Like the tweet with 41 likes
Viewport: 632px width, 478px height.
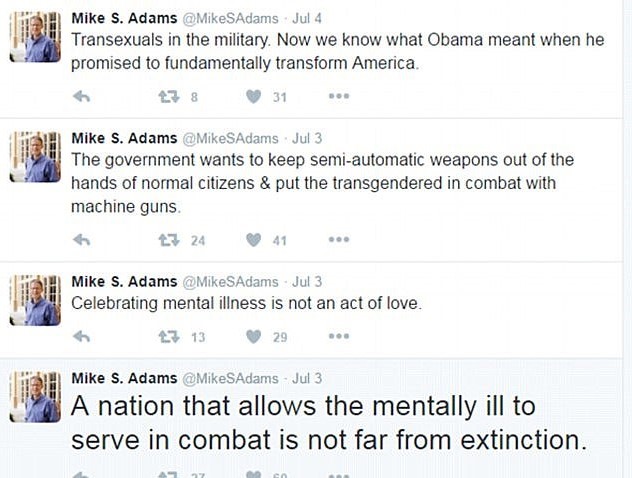[x=254, y=240]
